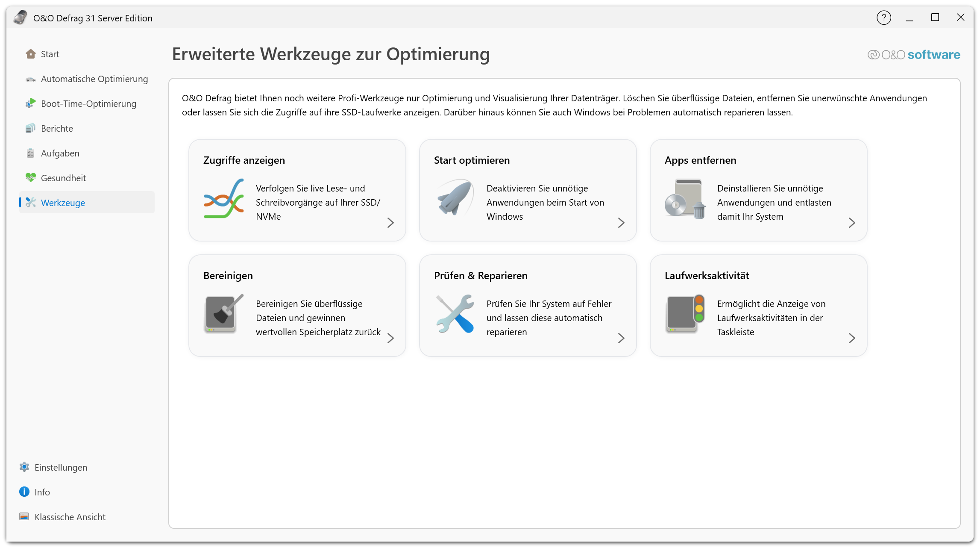Open help via the question mark icon
This screenshot has height=548, width=980.
click(883, 18)
